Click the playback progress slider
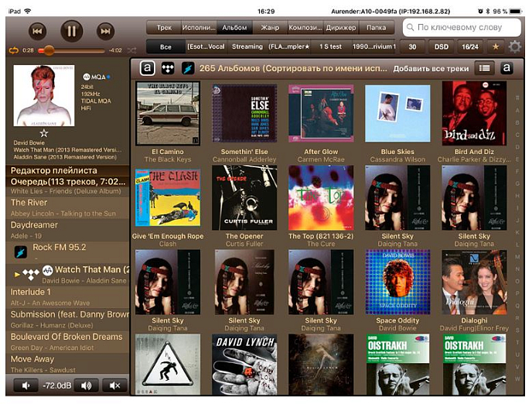 73,50
